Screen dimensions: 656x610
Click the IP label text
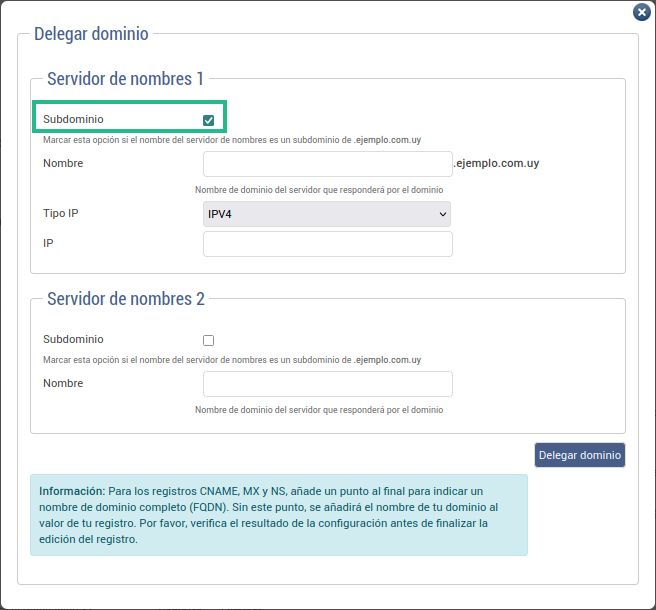48,243
